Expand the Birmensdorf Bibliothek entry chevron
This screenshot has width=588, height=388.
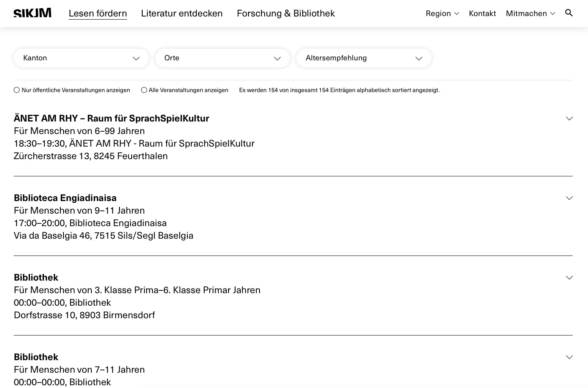[x=569, y=277]
